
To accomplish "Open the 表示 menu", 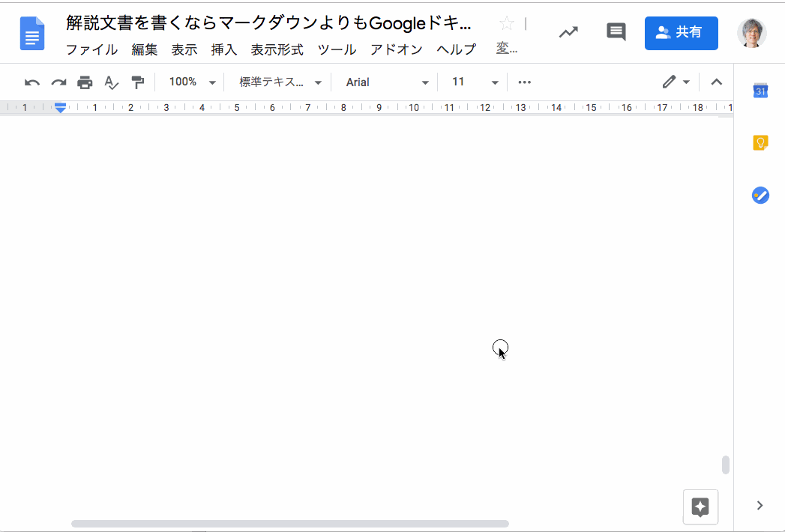I will point(184,49).
